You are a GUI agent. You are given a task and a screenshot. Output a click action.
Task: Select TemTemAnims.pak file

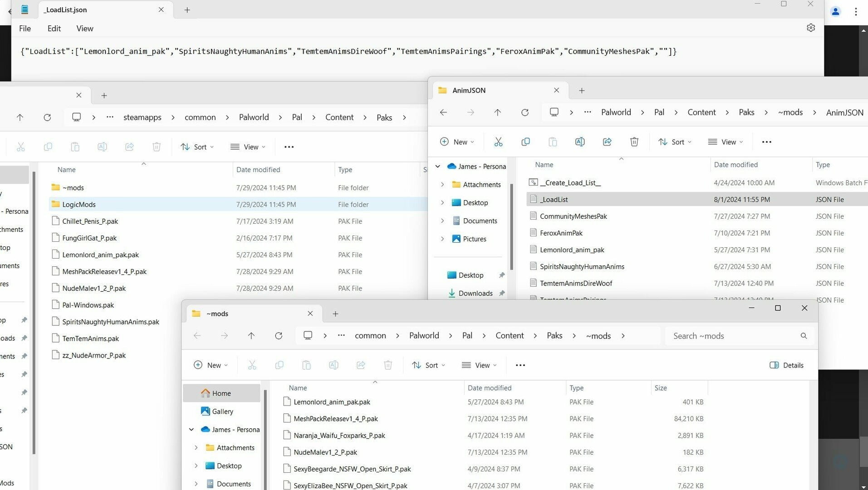tap(91, 339)
